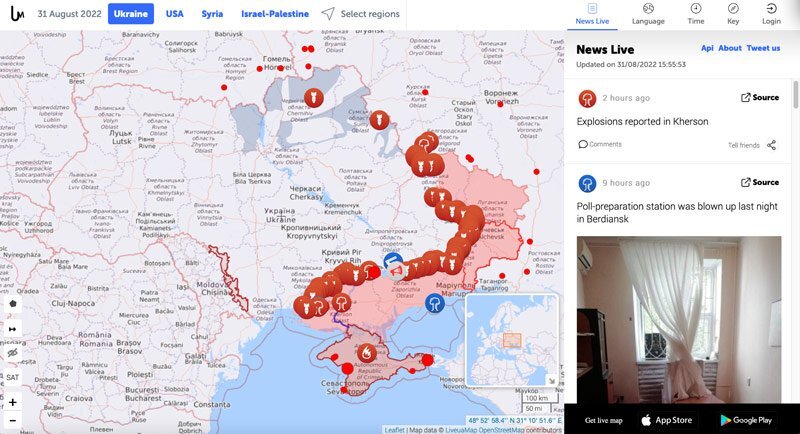Open the map Key icon
This screenshot has height=434, width=800.
click(733, 9)
